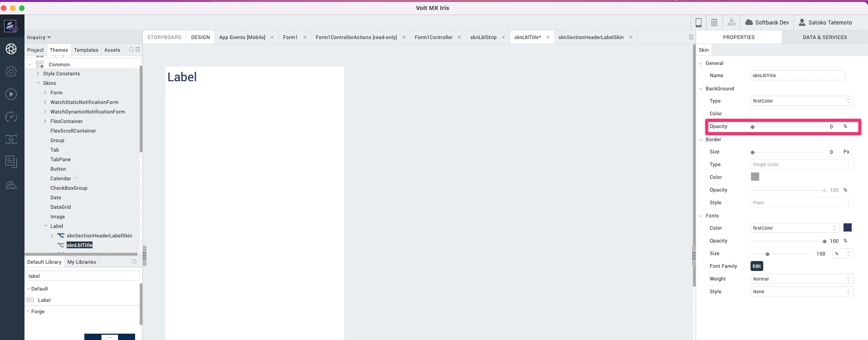Open the document list icon in sidebar
868x340 pixels.
pos(11,162)
